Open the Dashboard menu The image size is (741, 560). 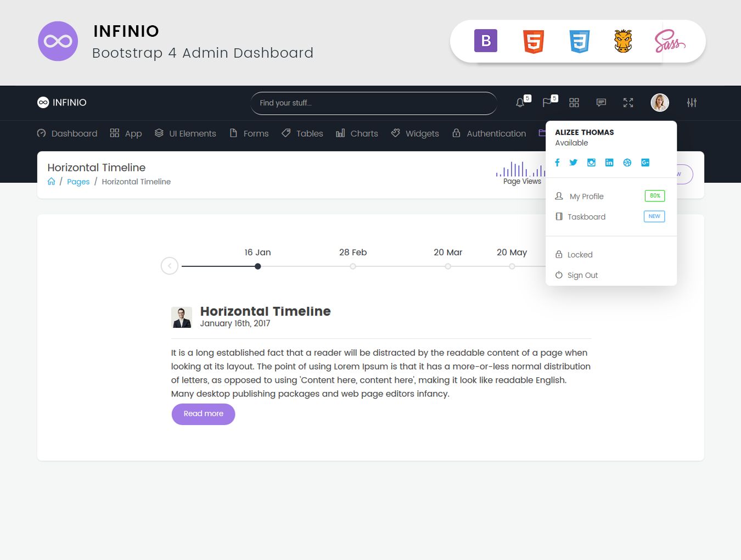[67, 133]
